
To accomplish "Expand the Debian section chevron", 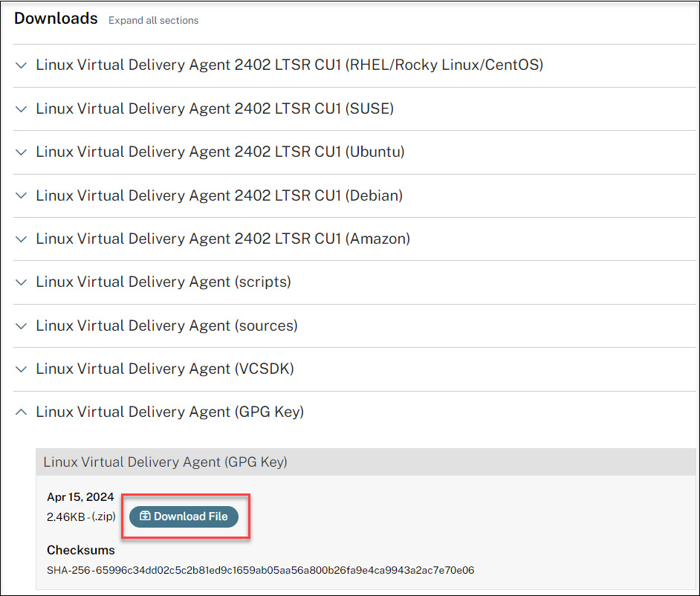I will pos(22,196).
